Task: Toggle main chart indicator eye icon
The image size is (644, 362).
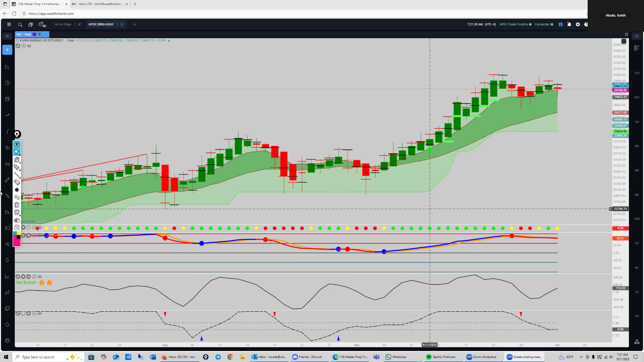Action: pos(29,46)
